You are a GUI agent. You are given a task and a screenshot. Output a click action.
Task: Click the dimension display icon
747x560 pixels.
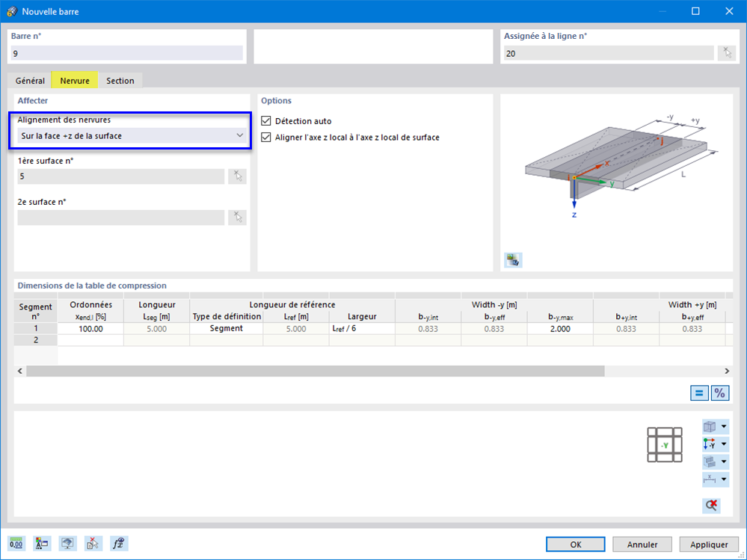pos(710,479)
